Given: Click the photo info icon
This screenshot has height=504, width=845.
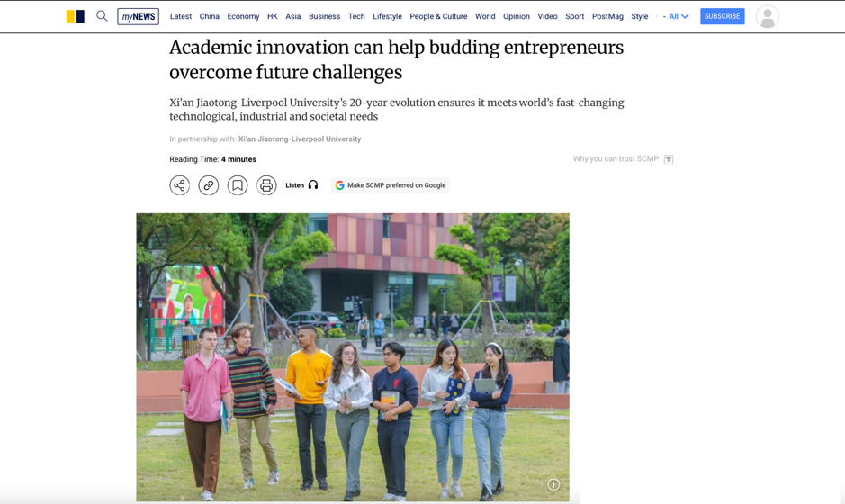Looking at the screenshot, I should pos(553,484).
